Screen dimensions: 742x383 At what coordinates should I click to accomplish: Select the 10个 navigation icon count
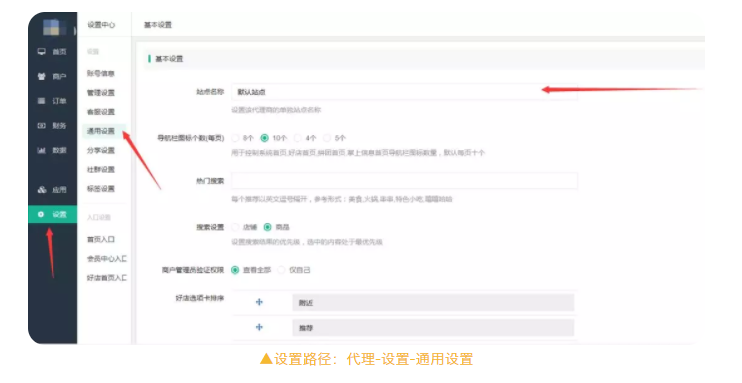tap(265, 138)
